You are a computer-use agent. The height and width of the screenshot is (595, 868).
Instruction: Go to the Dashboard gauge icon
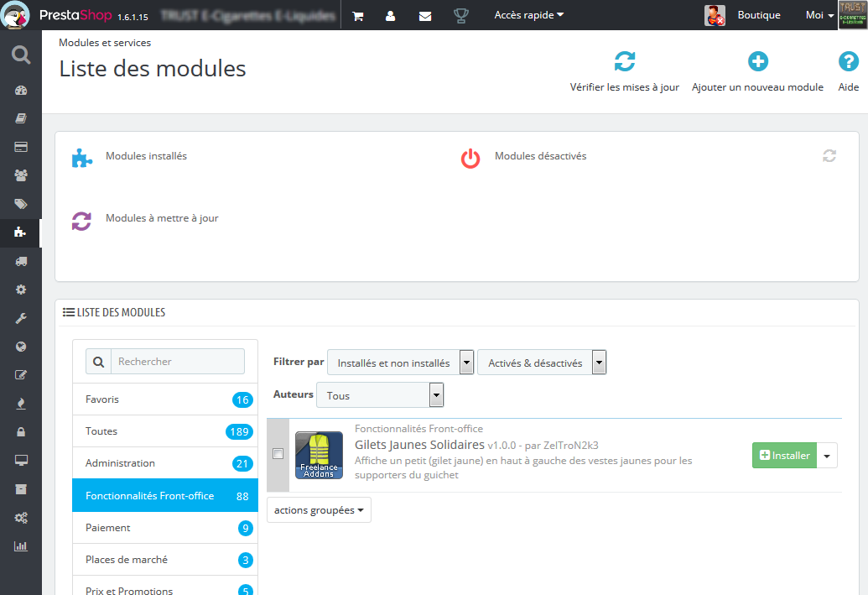click(21, 91)
